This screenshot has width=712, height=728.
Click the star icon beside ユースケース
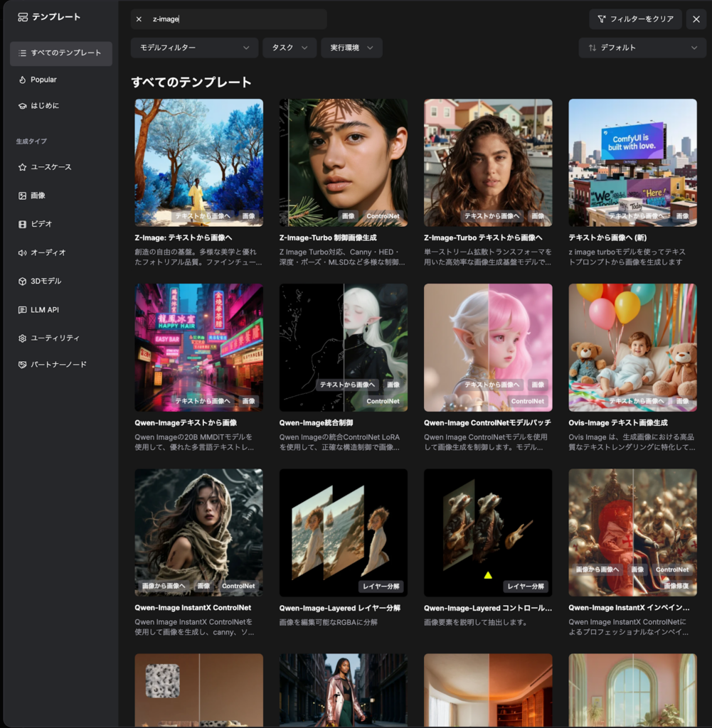pos(23,167)
